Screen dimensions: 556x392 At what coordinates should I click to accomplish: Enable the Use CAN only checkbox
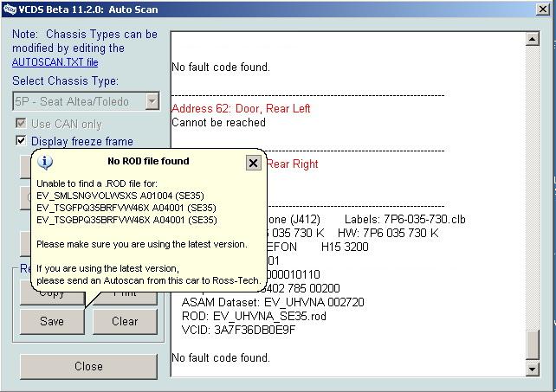[22, 124]
